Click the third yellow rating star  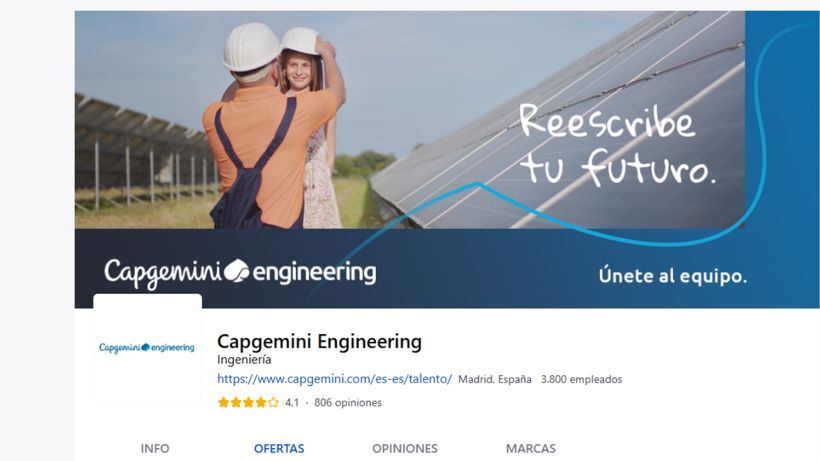(x=248, y=402)
